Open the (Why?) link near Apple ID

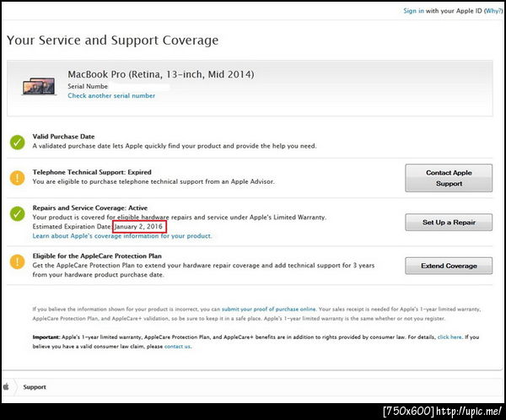click(x=493, y=11)
